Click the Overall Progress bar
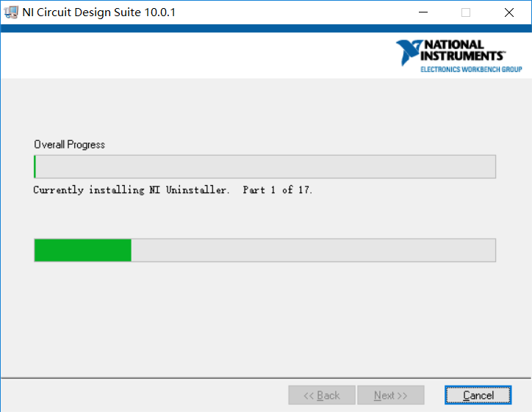Screen dimensions: 532x412 coord(265,167)
